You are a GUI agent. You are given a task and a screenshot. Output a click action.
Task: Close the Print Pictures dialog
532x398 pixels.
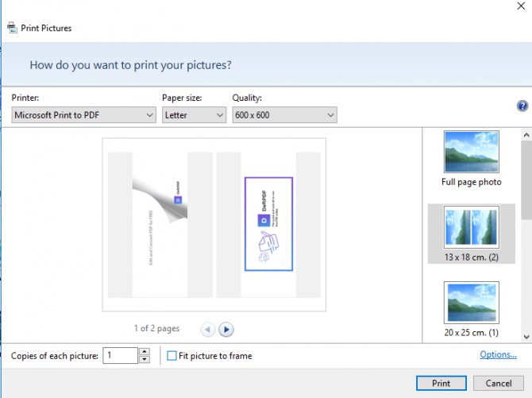pos(521,6)
